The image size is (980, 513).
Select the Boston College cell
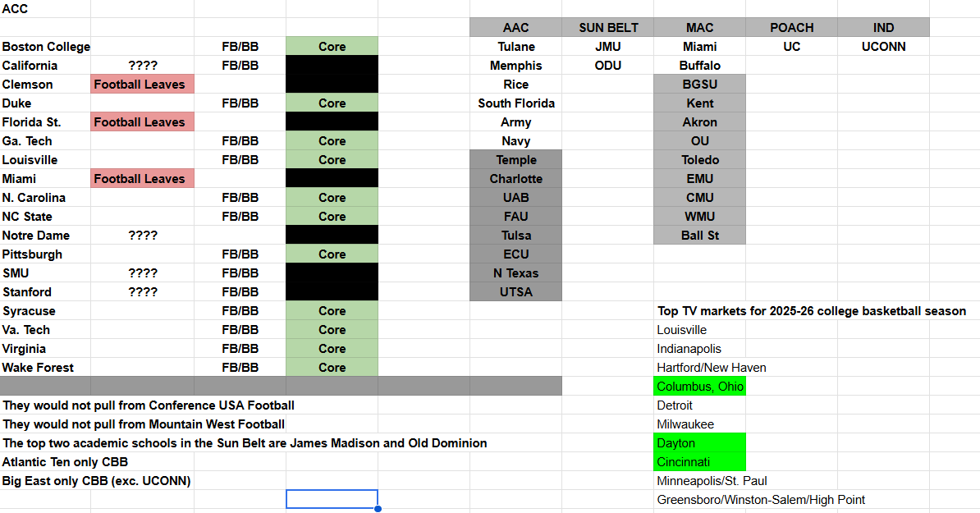pyautogui.click(x=46, y=47)
